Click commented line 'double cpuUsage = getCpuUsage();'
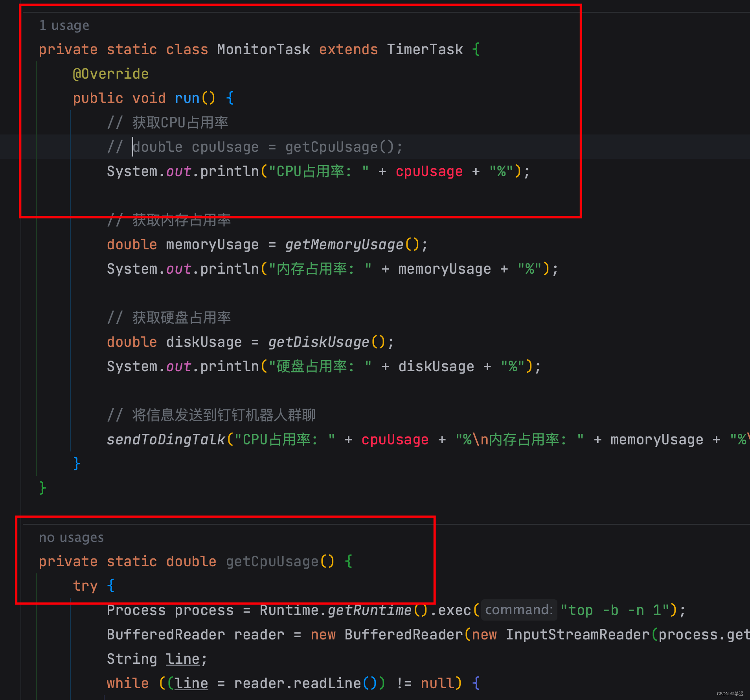This screenshot has width=750, height=700. click(x=268, y=147)
